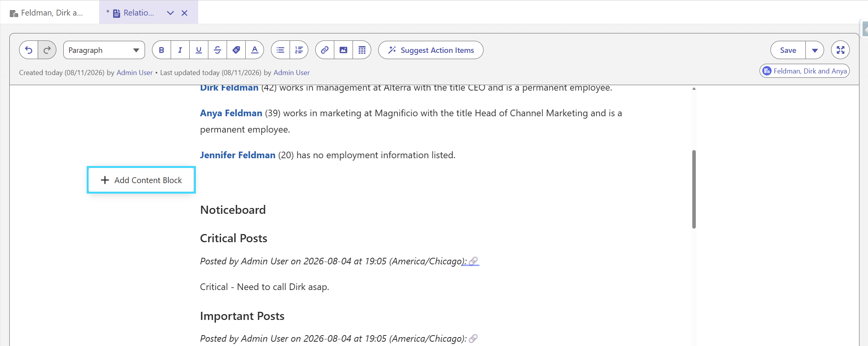Open the Critical post link icon

[473, 261]
